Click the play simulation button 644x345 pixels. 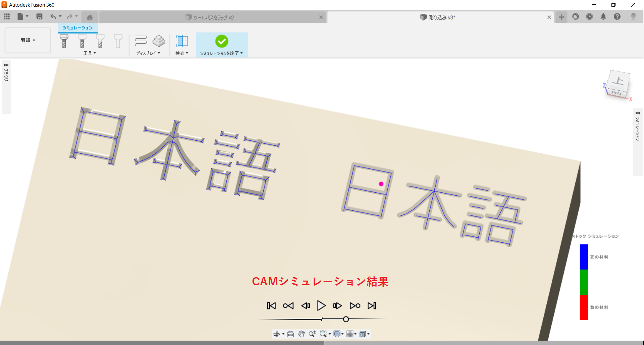point(321,306)
